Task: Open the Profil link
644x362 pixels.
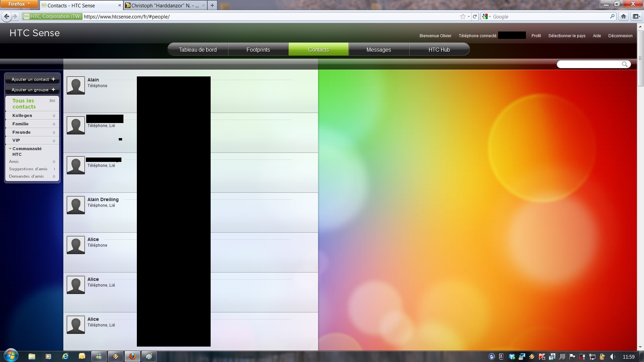Action: point(536,36)
